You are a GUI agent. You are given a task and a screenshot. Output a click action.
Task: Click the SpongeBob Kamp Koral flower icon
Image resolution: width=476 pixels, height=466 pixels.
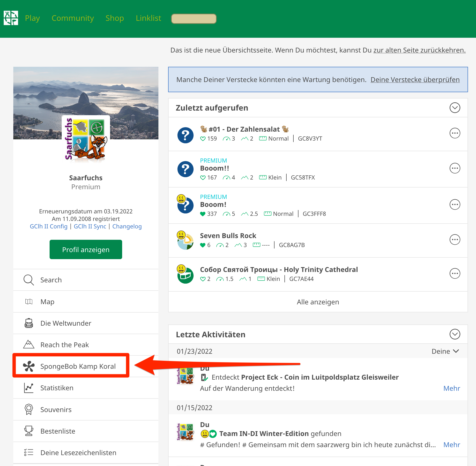click(x=29, y=366)
